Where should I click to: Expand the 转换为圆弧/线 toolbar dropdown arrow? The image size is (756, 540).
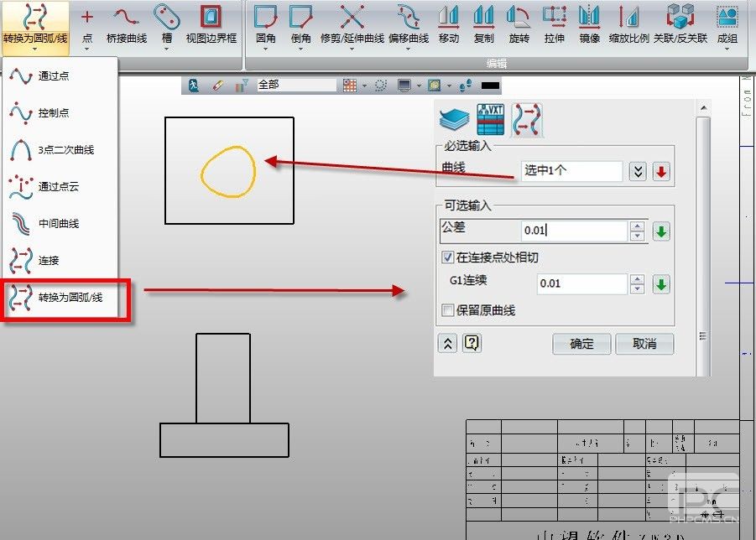tap(34, 49)
